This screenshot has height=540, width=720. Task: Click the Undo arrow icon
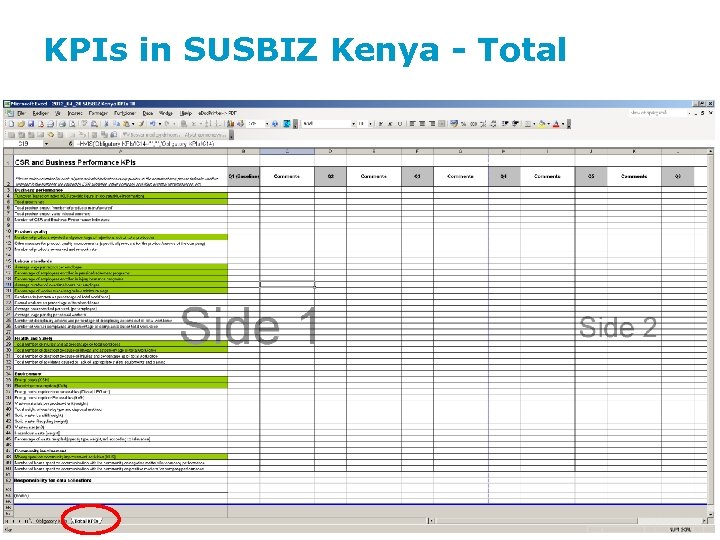pos(153,124)
